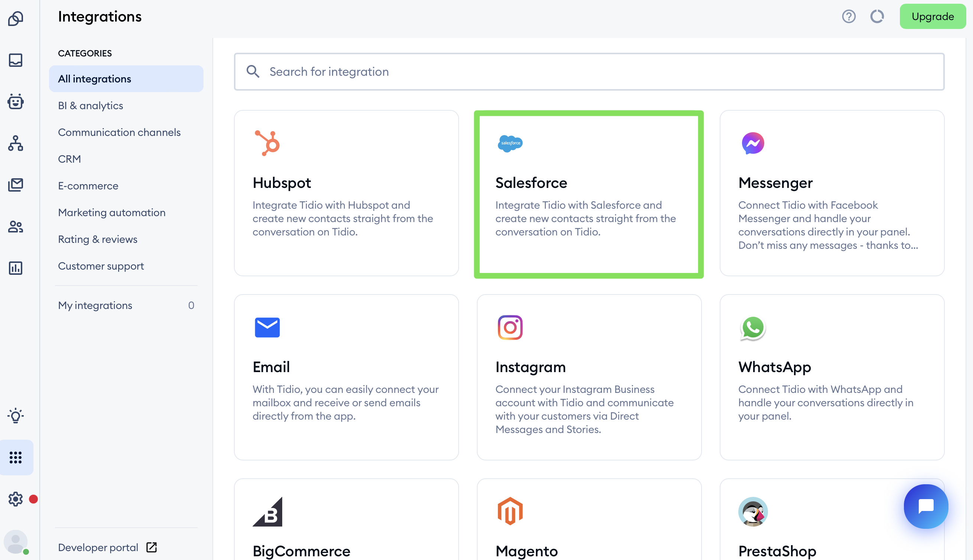Viewport: 973px width, 560px height.
Task: Click the Messenger logo icon
Action: pyautogui.click(x=753, y=143)
